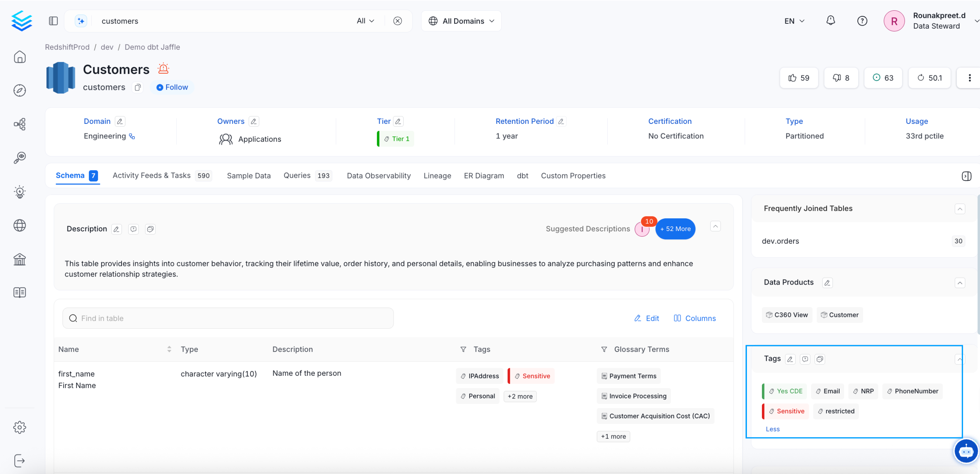The width and height of the screenshot is (980, 474).
Task: Edit the table Description using pencil icon
Action: pyautogui.click(x=117, y=229)
